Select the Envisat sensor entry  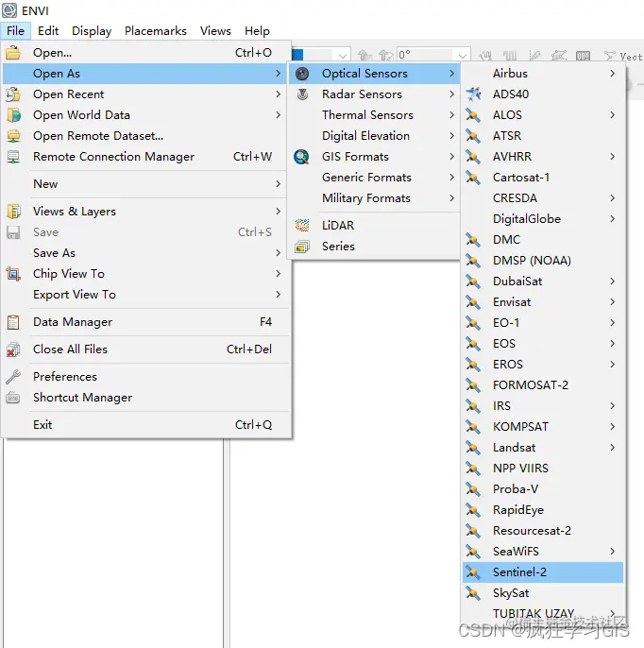(x=543, y=302)
